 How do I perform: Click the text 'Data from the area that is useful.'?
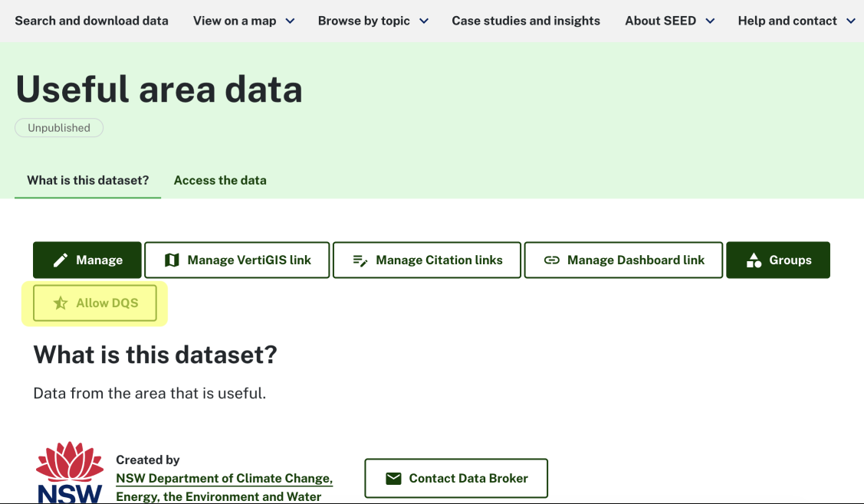(149, 393)
